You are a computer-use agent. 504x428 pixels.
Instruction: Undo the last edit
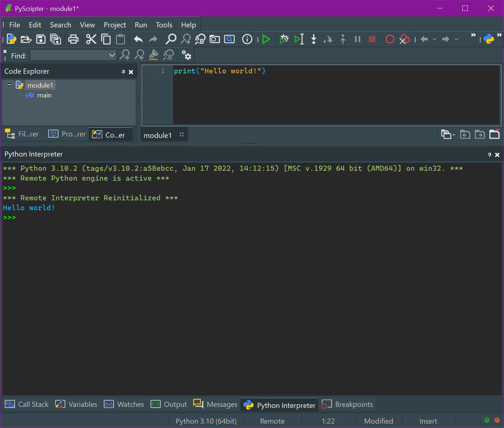coord(138,39)
